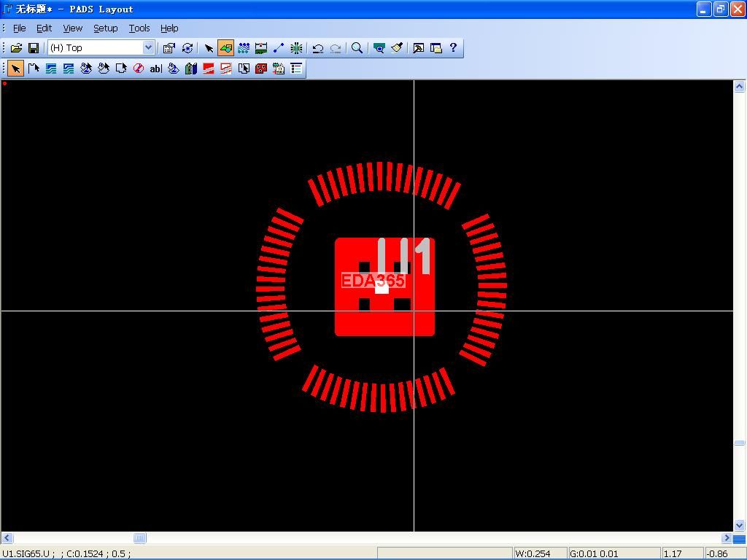The image size is (747, 560).
Task: Click the EDA365 text label on the board
Action: [373, 281]
